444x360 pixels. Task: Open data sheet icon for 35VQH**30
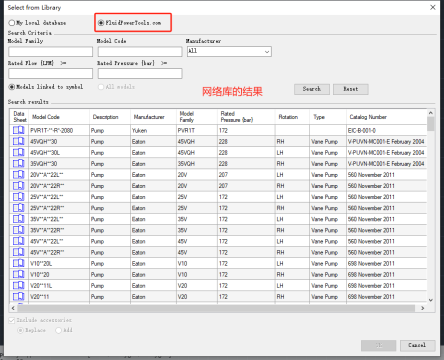pyautogui.click(x=19, y=163)
